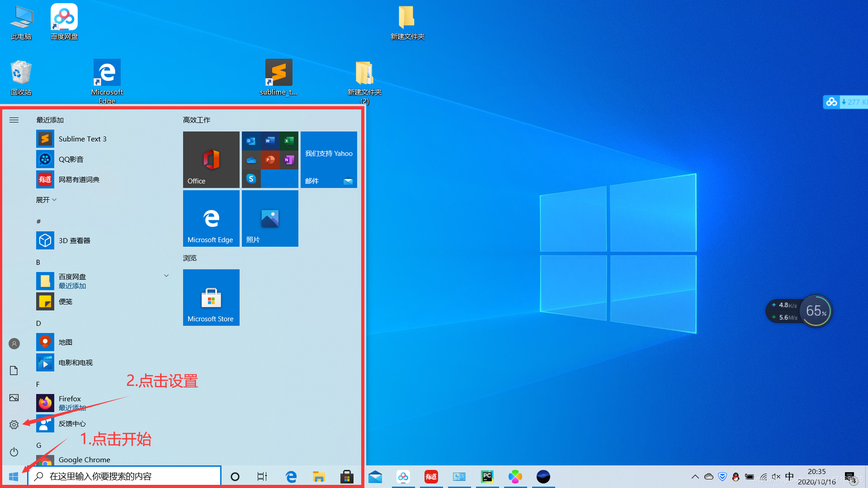Open the Photos (照片) tile

pyautogui.click(x=270, y=218)
